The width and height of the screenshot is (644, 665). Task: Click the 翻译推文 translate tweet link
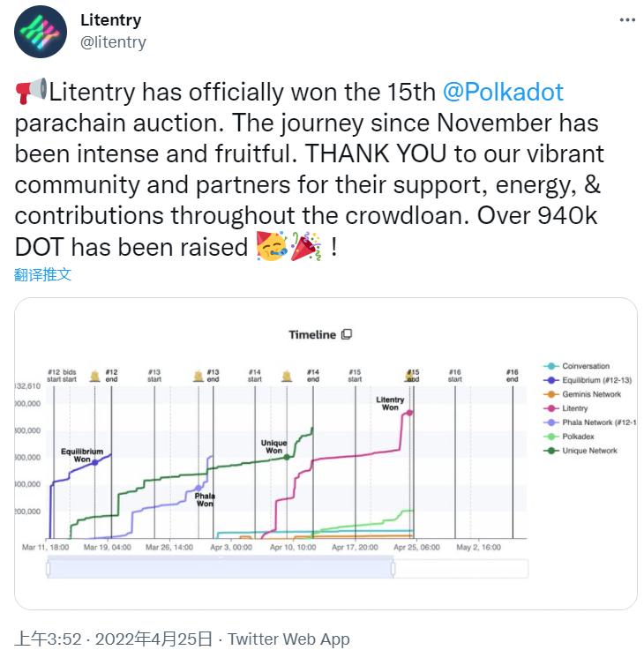[42, 274]
